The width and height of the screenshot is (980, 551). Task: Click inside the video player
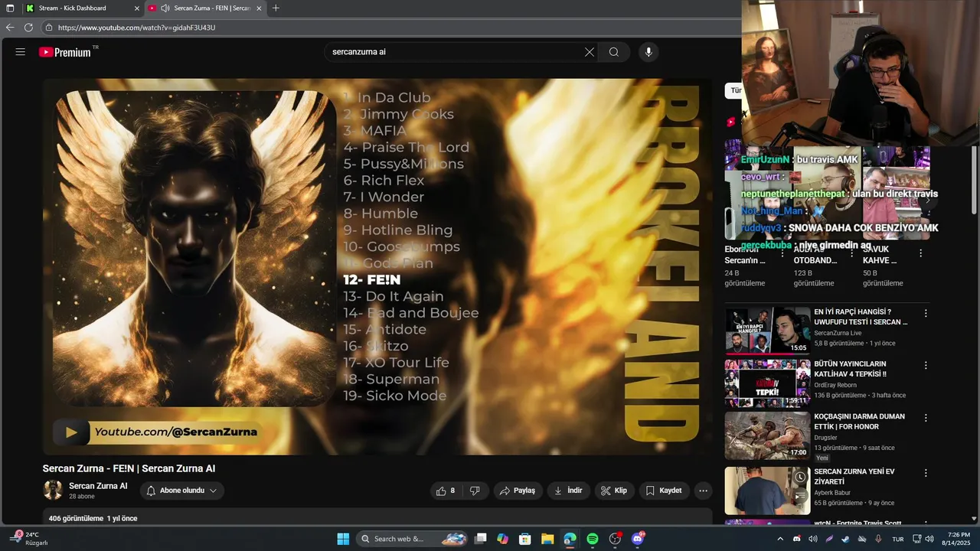tap(377, 266)
